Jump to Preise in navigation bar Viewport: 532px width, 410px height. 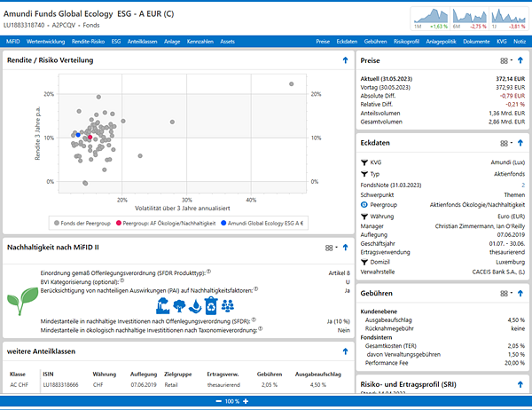tap(323, 42)
